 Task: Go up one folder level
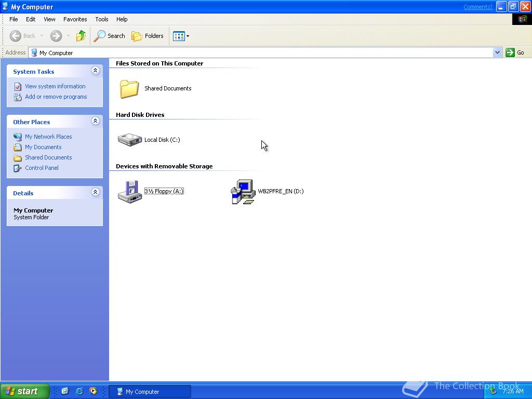click(x=81, y=36)
